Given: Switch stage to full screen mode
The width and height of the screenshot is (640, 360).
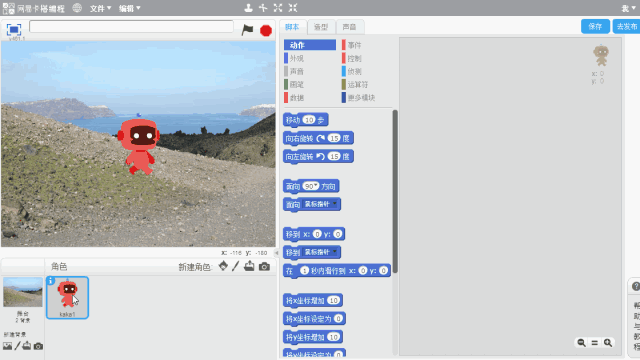Looking at the screenshot, I should (13, 29).
